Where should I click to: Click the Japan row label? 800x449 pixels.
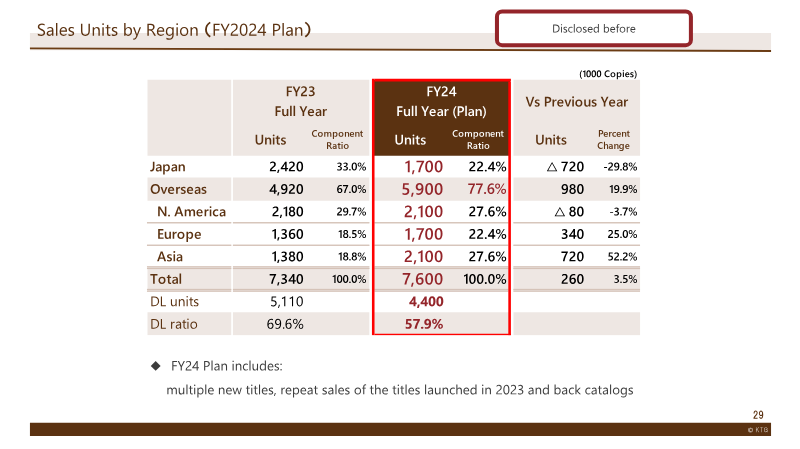click(x=168, y=167)
